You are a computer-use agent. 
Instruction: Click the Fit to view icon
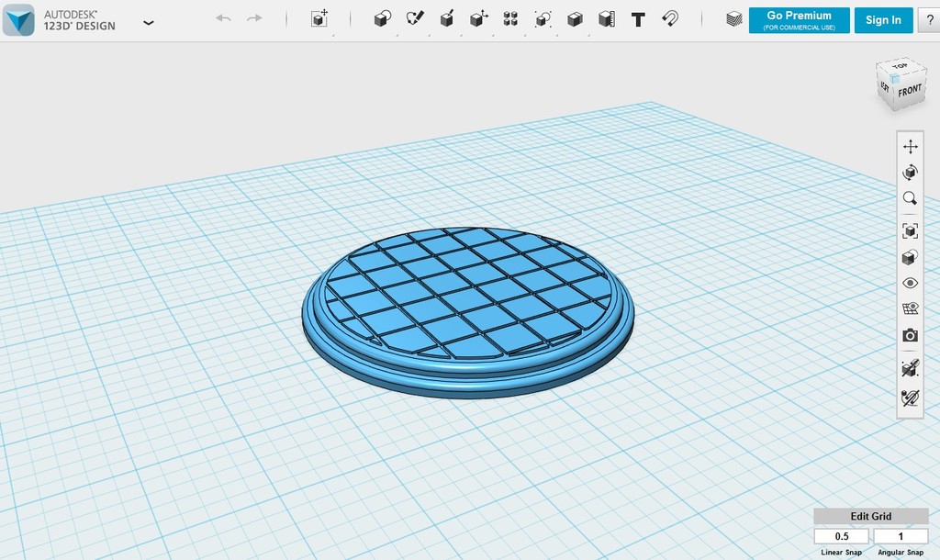pyautogui.click(x=910, y=230)
